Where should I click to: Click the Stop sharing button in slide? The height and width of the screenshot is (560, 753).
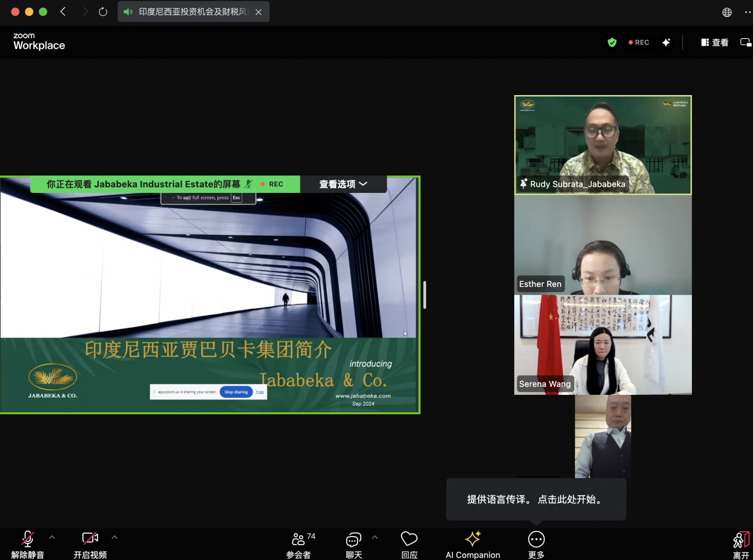tap(236, 392)
